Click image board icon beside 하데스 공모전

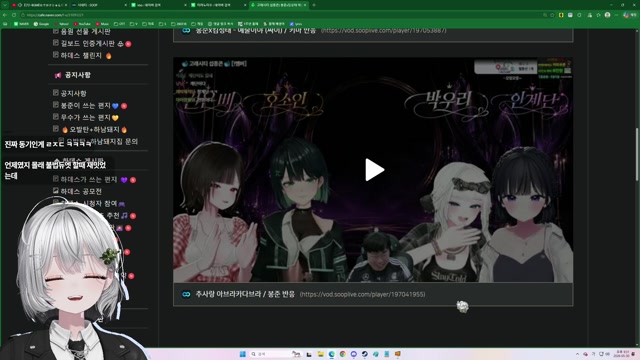56,191
